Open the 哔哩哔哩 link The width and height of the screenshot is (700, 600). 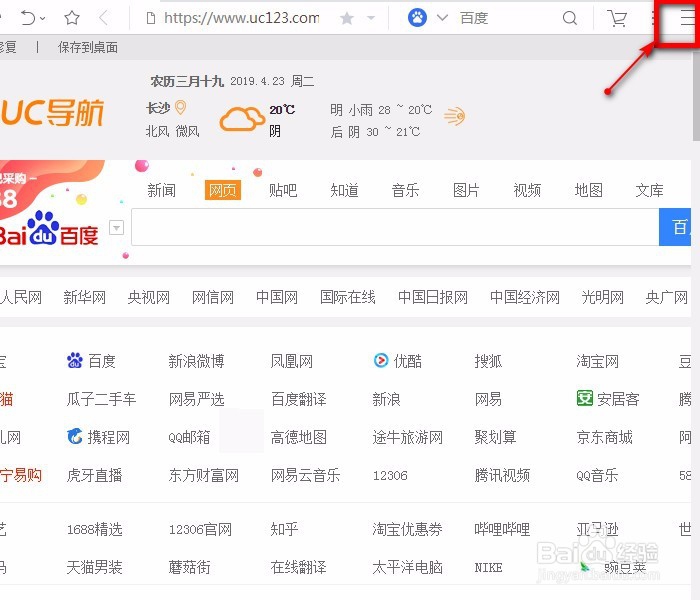point(502,530)
